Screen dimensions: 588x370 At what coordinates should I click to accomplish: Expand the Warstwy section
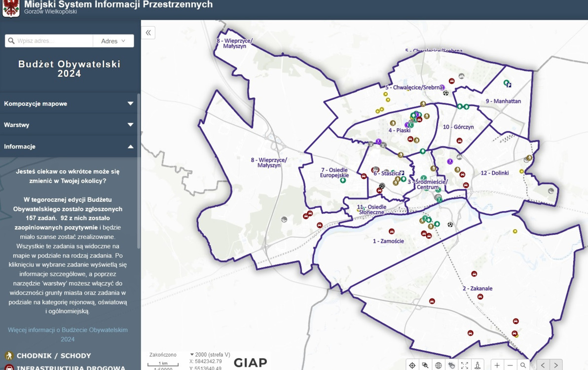click(69, 125)
